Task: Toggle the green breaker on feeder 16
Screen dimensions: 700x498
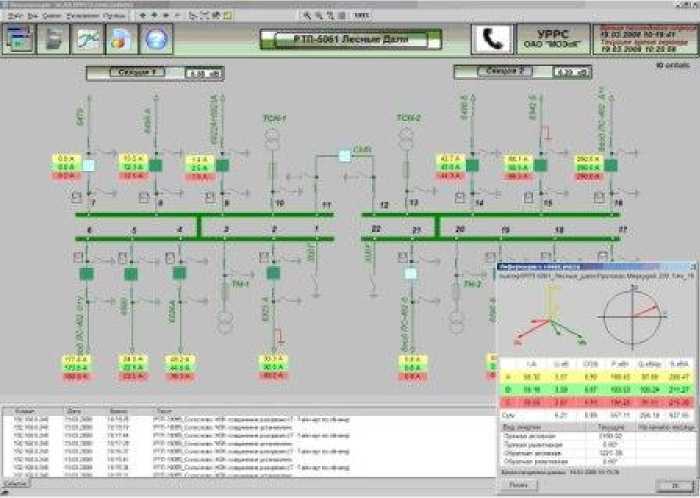Action: coord(611,166)
